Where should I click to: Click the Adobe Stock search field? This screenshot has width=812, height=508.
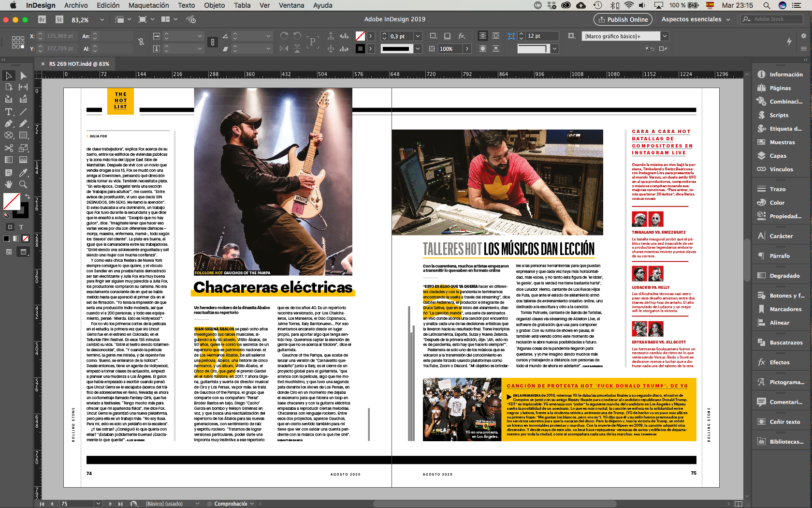click(772, 19)
